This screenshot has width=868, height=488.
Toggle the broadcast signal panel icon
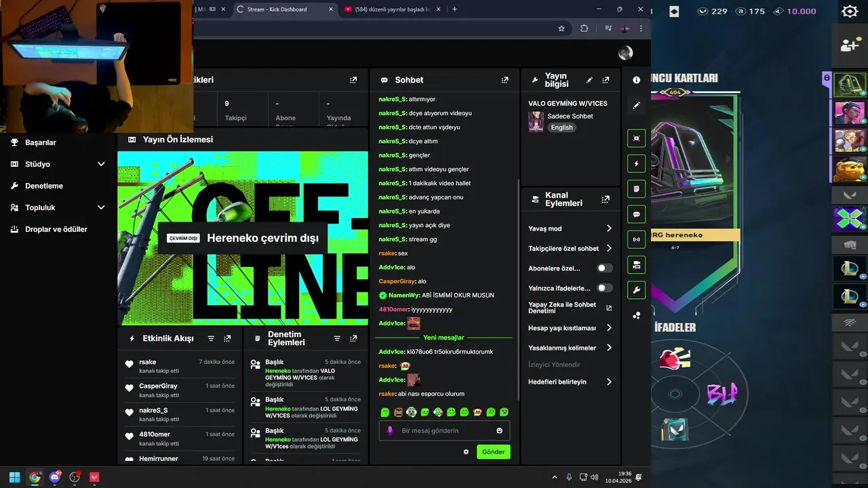point(636,239)
